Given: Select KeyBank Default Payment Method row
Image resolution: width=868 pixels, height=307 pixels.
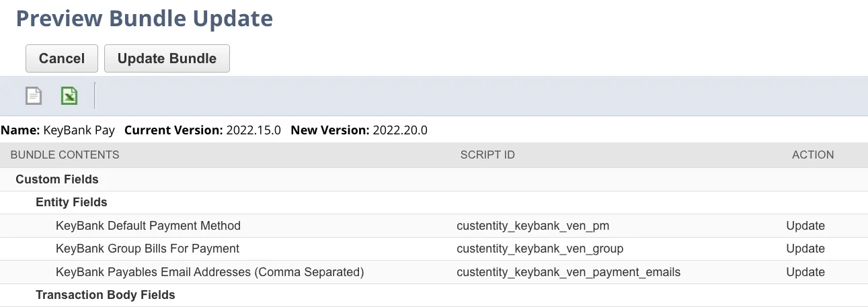Looking at the screenshot, I should [434, 226].
